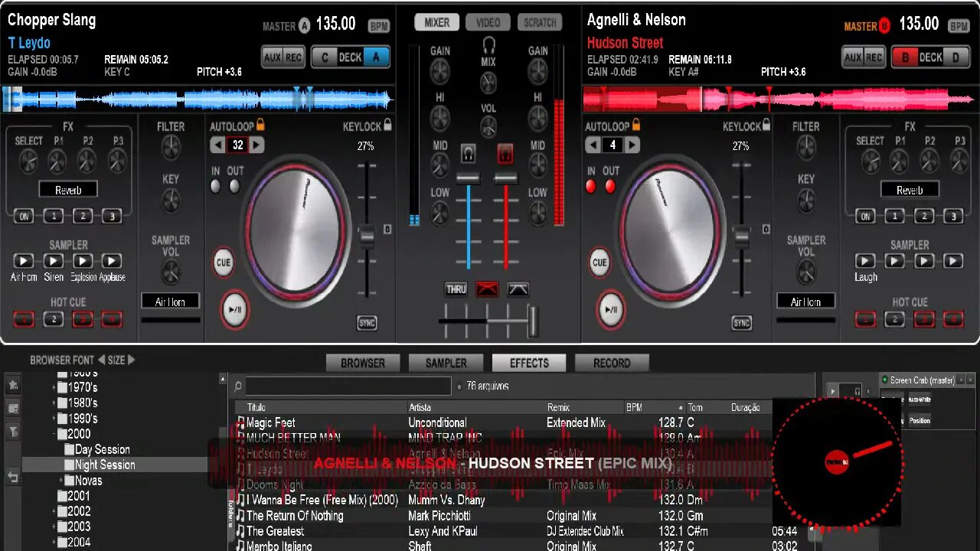
Task: Switch to the SCRATCH tab
Action: click(x=540, y=22)
